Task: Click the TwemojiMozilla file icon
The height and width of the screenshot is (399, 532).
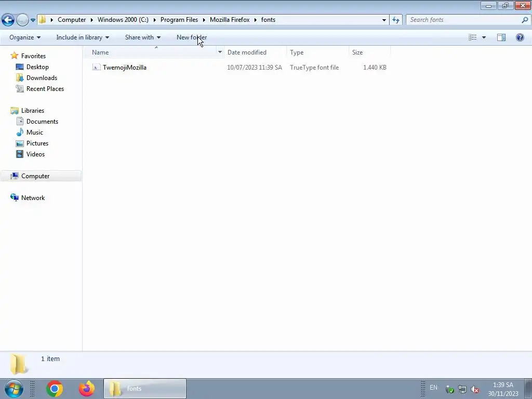Action: click(x=96, y=67)
